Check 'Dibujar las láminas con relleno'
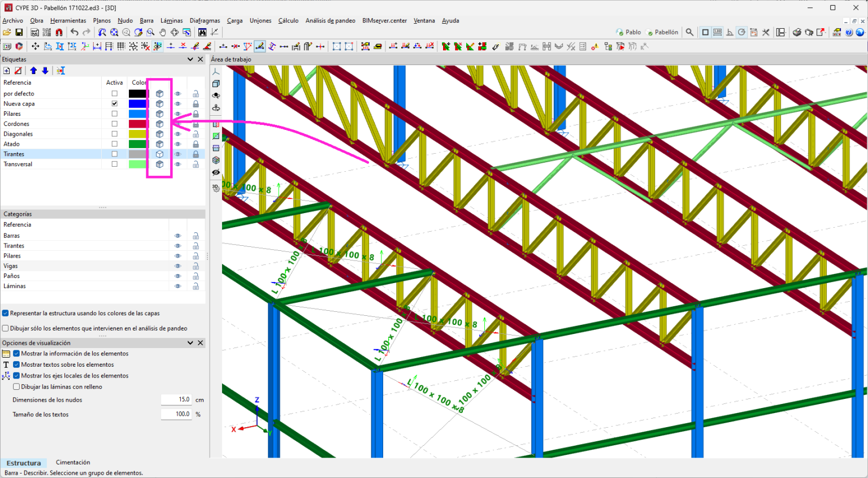This screenshot has width=868, height=478. click(16, 387)
